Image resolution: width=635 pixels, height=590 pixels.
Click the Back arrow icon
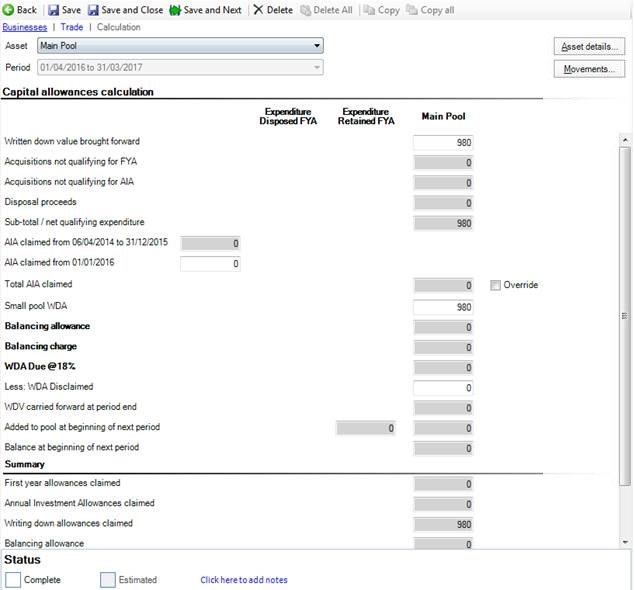point(8,10)
